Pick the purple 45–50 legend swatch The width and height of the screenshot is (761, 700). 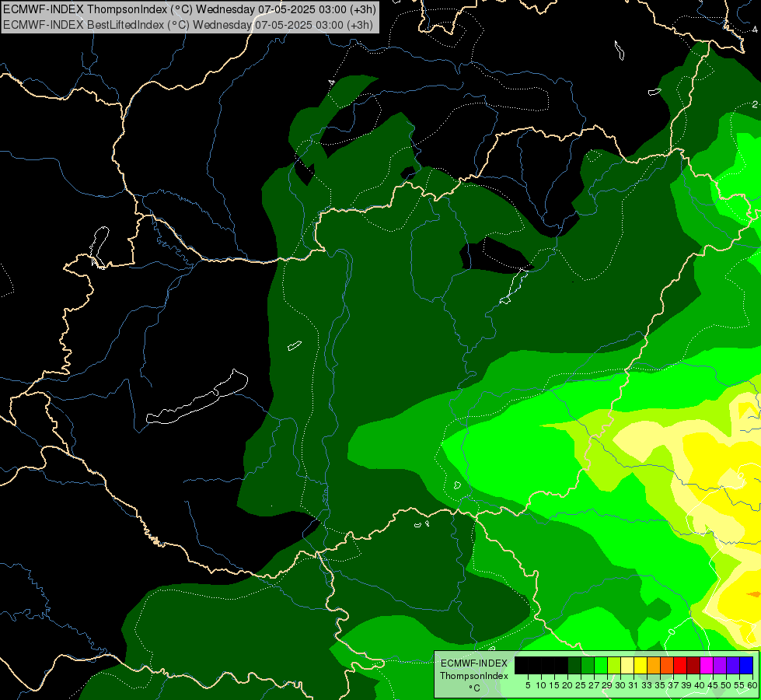[x=721, y=665]
